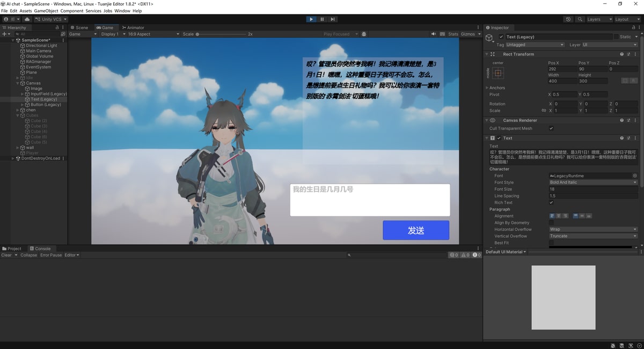Click the Rect Transform help icon

click(x=622, y=54)
